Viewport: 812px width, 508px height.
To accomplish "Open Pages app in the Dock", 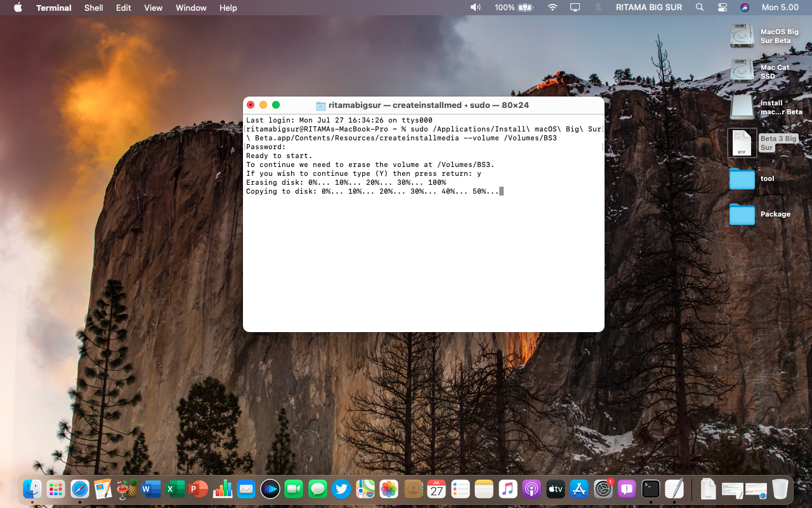I will (x=103, y=489).
